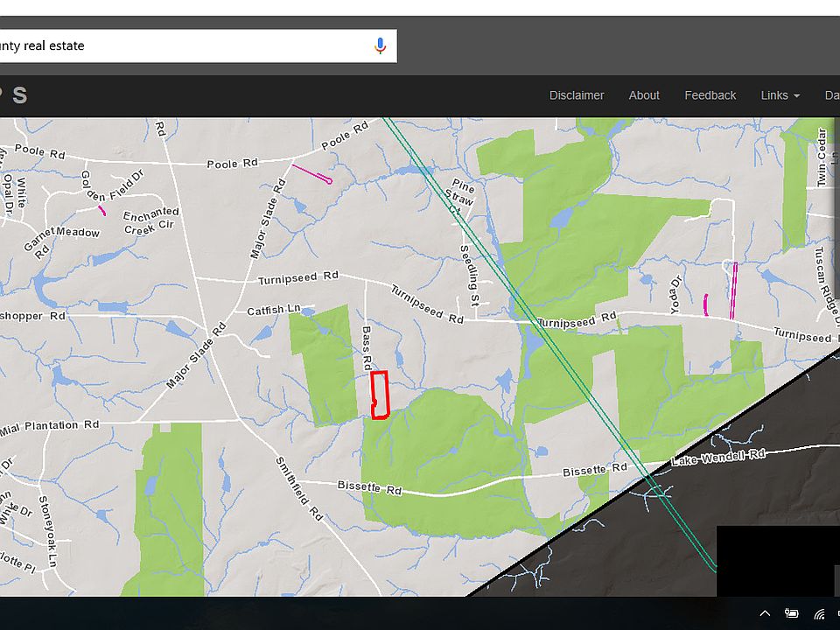The image size is (840, 630).
Task: Show hidden system tray icons chevron
Action: tap(765, 613)
